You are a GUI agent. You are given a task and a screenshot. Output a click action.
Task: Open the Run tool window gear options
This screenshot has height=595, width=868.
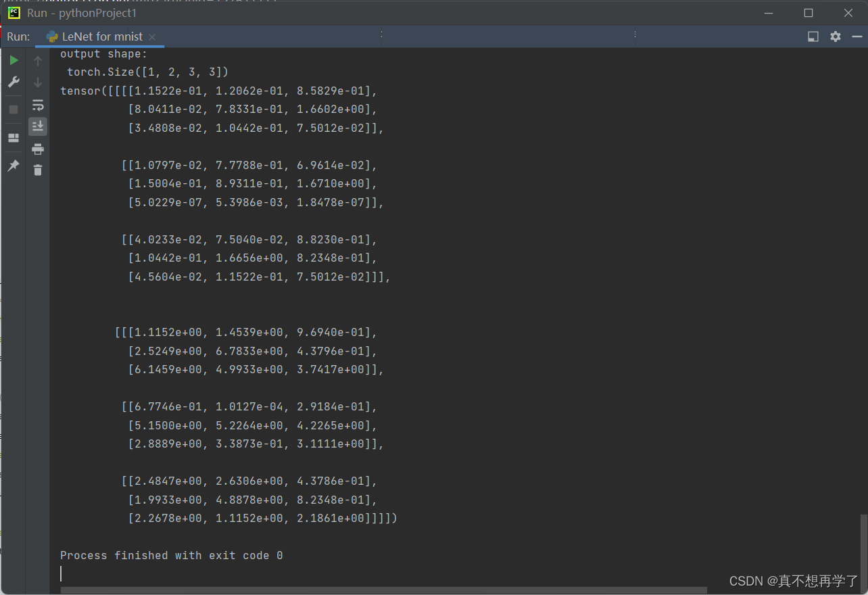pos(836,37)
